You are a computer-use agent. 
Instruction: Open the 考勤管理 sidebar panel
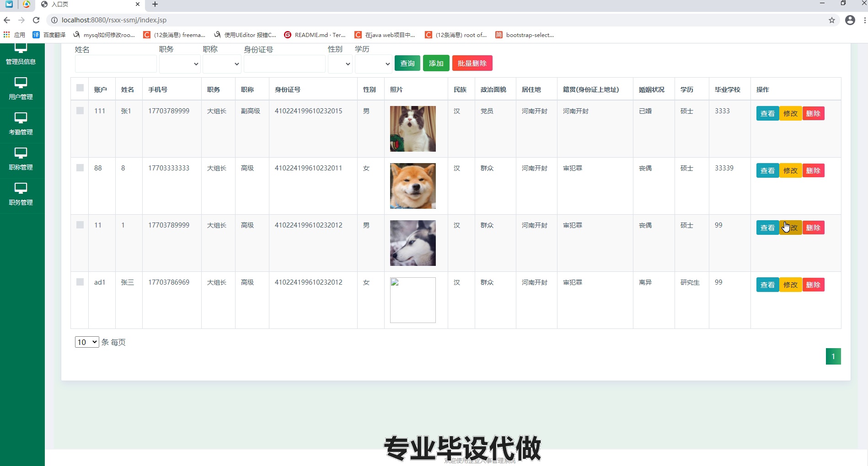pos(21,125)
